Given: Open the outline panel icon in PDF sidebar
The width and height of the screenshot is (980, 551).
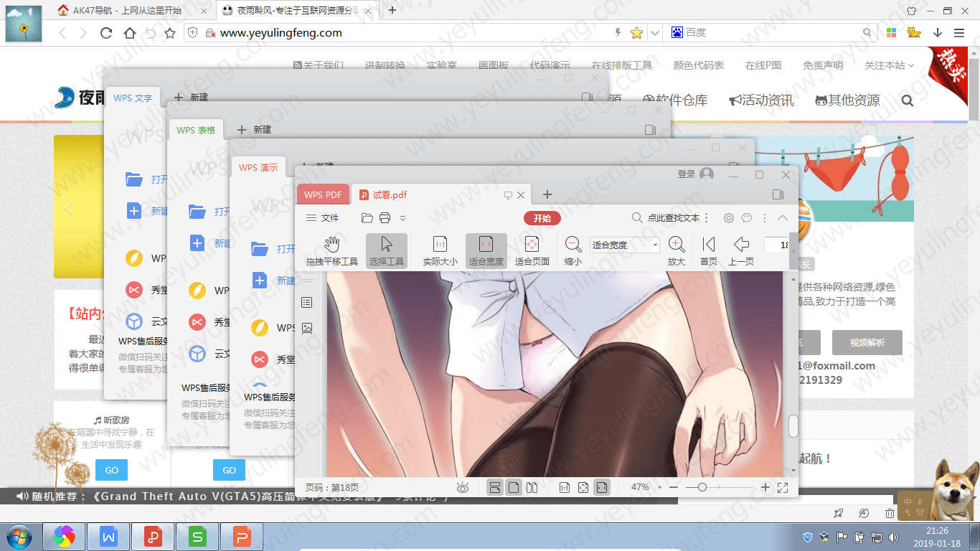Looking at the screenshot, I should (307, 303).
